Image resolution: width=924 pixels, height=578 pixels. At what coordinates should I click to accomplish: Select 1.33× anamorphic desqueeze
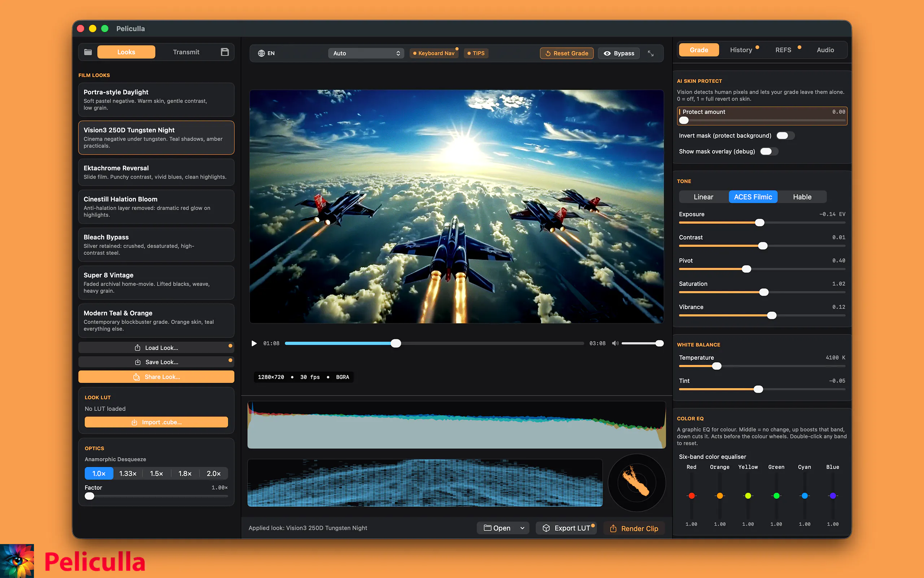[128, 473]
